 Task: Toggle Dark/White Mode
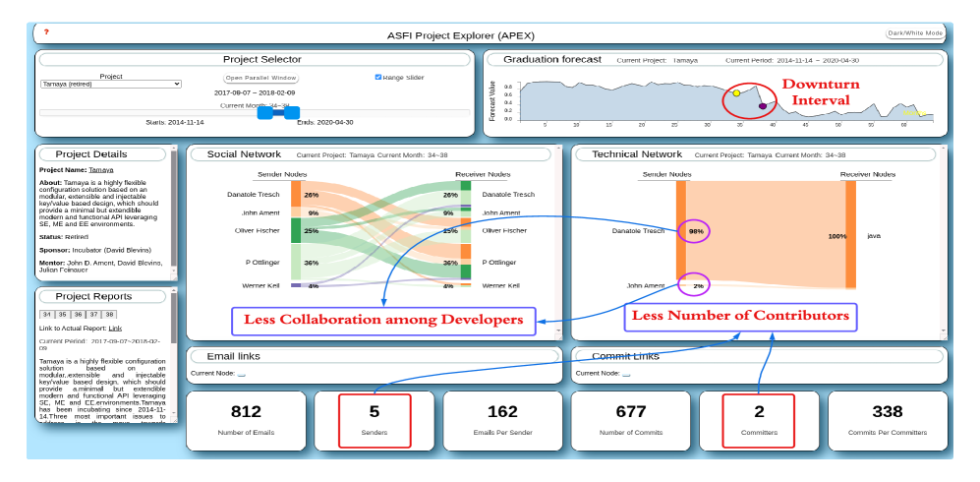[x=915, y=33]
